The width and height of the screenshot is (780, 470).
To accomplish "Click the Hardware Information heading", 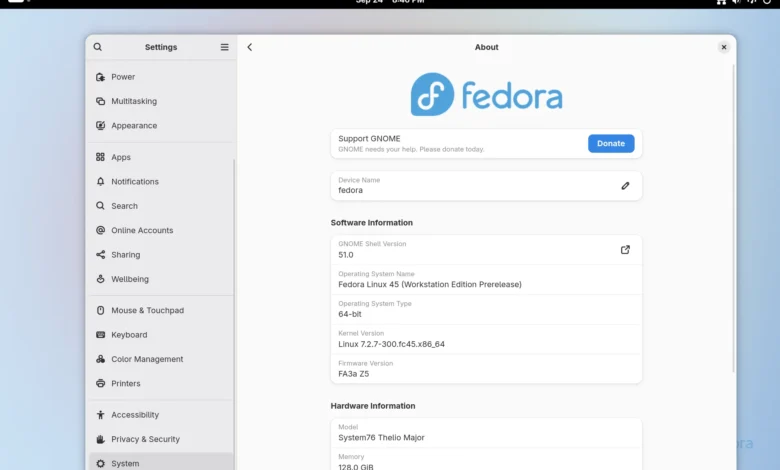I will point(373,406).
